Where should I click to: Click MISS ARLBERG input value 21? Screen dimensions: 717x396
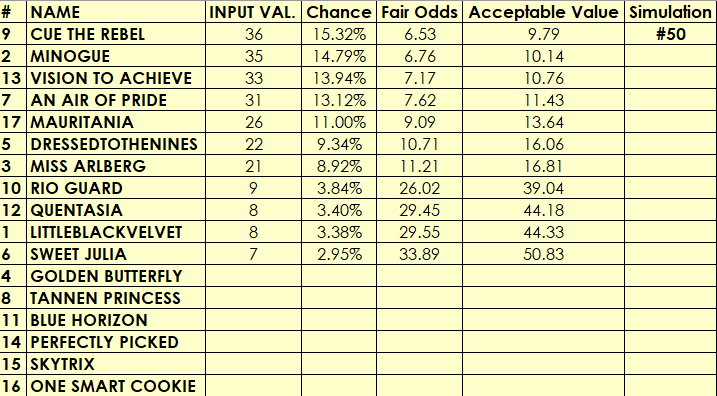253,166
